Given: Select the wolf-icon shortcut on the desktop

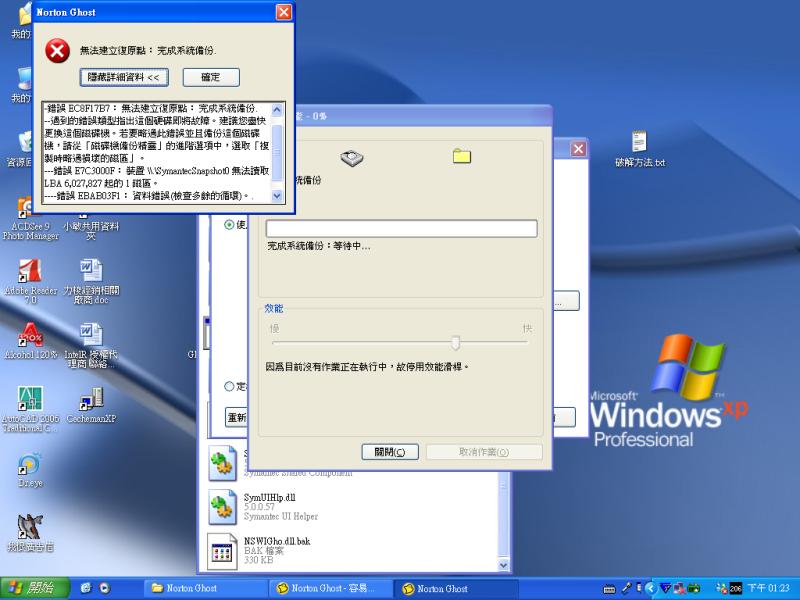Looking at the screenshot, I should (30, 533).
